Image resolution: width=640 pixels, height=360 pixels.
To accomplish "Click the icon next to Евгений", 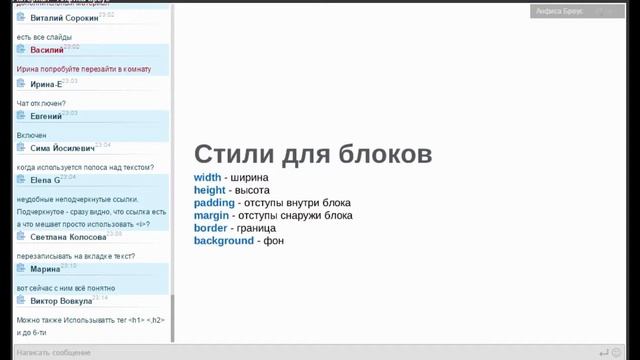I will coord(21,115).
